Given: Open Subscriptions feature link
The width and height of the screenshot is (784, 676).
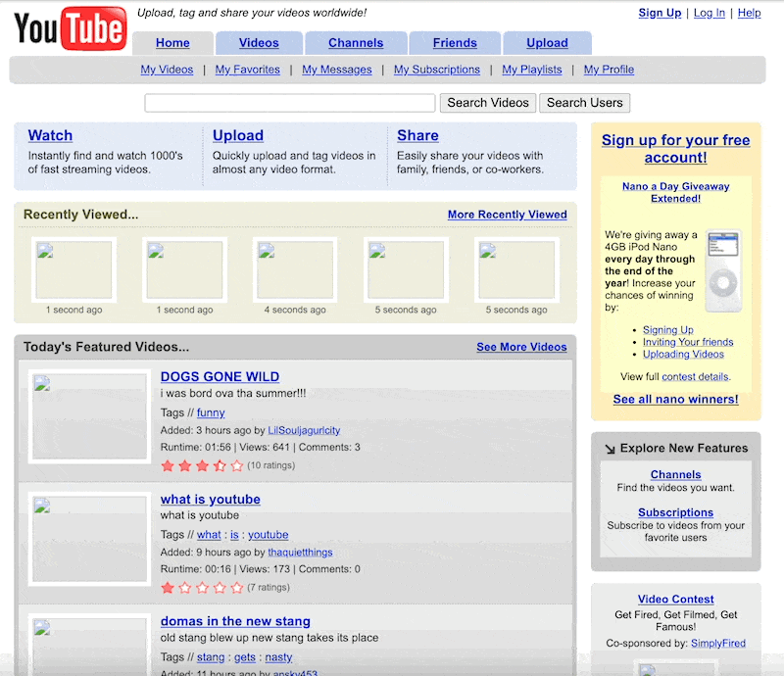Looking at the screenshot, I should [x=675, y=512].
